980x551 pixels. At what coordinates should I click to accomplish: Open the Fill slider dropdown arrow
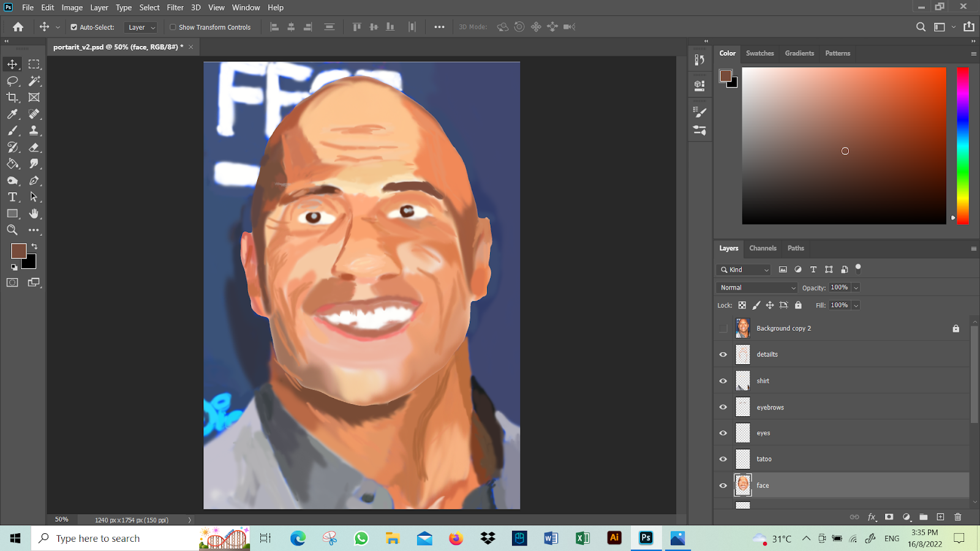[x=856, y=305]
